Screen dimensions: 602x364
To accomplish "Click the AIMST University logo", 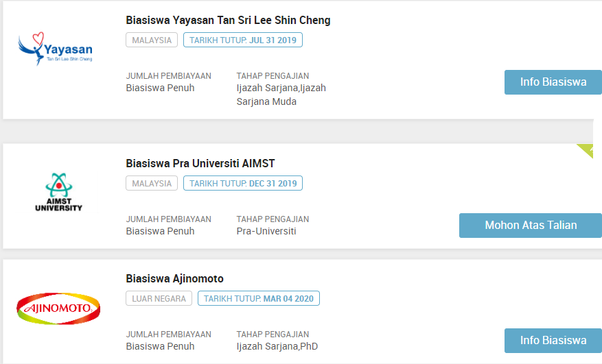I will point(58,192).
